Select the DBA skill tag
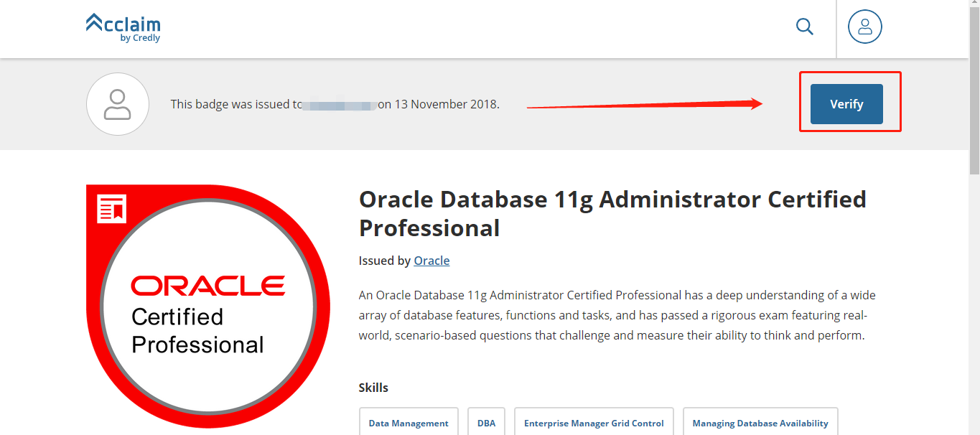The image size is (980, 435). click(x=486, y=423)
